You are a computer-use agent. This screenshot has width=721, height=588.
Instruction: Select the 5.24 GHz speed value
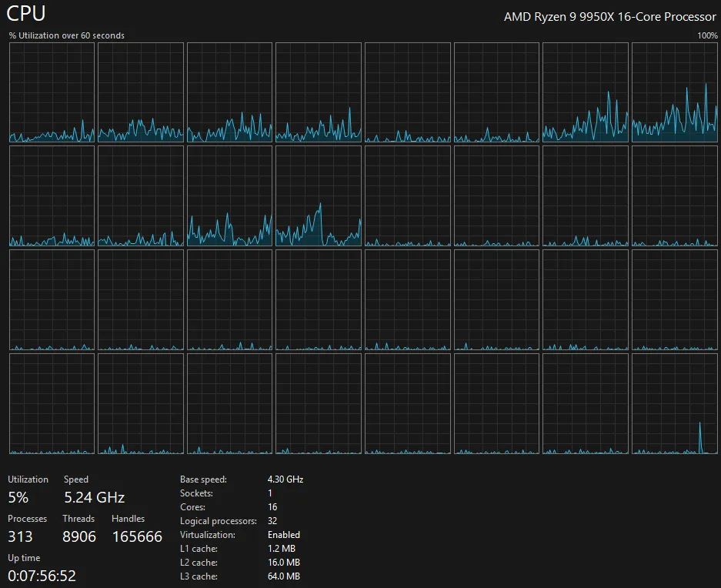[94, 497]
